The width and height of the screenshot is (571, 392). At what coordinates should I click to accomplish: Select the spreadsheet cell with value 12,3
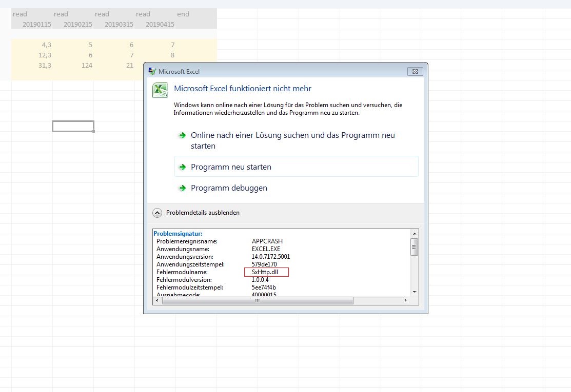32,55
